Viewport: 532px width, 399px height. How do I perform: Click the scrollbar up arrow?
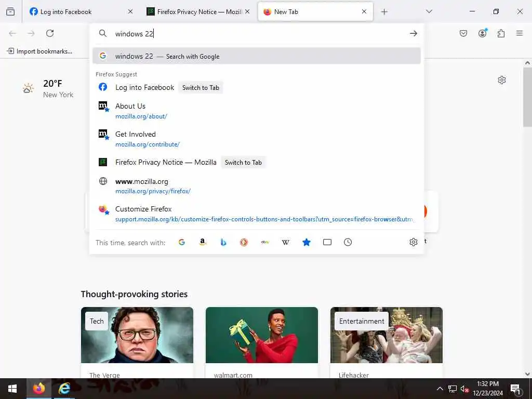(x=527, y=63)
